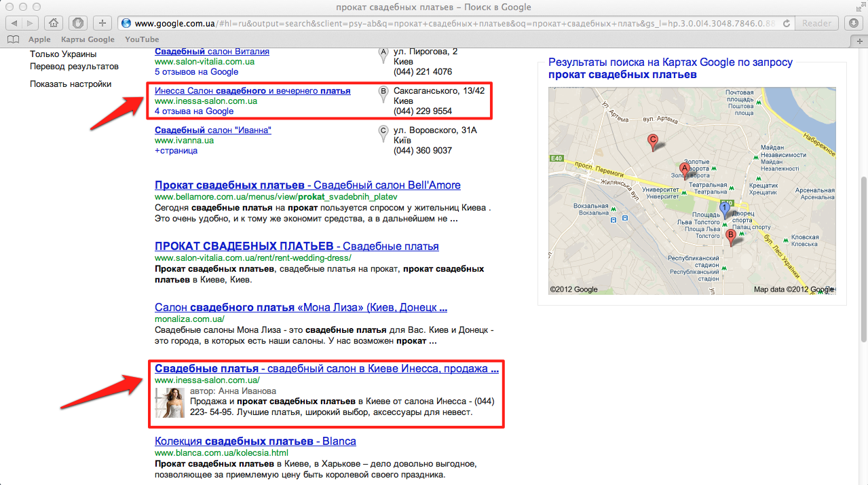Click the blue pin numbered 1 on map
The height and width of the screenshot is (485, 868).
725,209
